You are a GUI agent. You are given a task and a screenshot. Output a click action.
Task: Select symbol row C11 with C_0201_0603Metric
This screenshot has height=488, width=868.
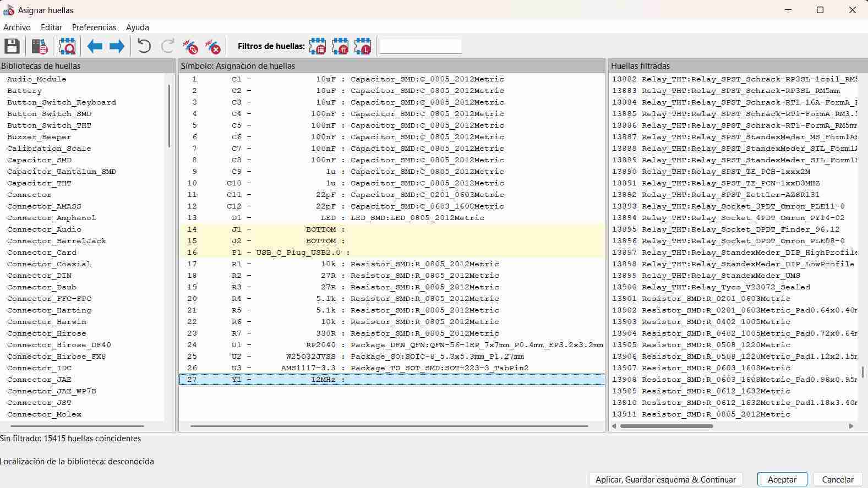tap(392, 195)
